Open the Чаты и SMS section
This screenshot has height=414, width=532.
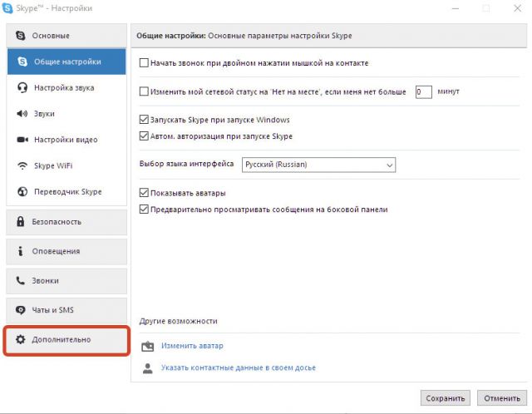pyautogui.click(x=66, y=310)
